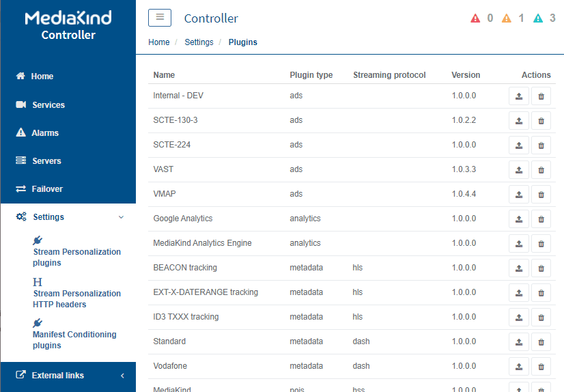Upload icon in Standard metadata row
Screen dimensions: 564x392
click(519, 341)
